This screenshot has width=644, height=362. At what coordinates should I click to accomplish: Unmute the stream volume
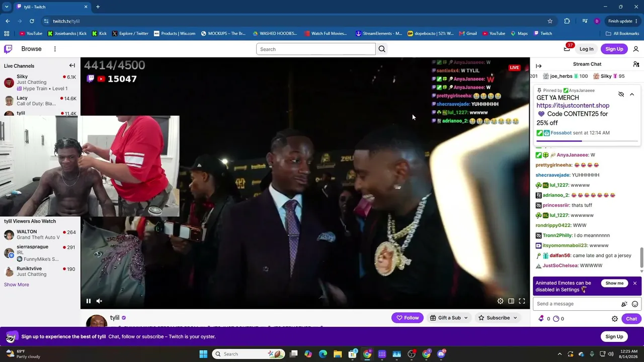pyautogui.click(x=99, y=301)
